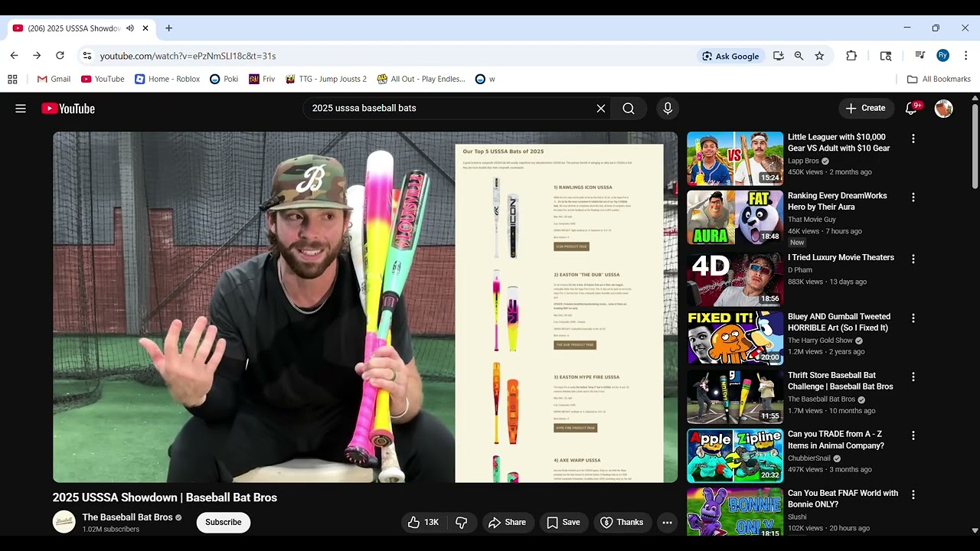Open the Gmail bookmark
Viewport: 980px width, 551px height.
[x=54, y=79]
